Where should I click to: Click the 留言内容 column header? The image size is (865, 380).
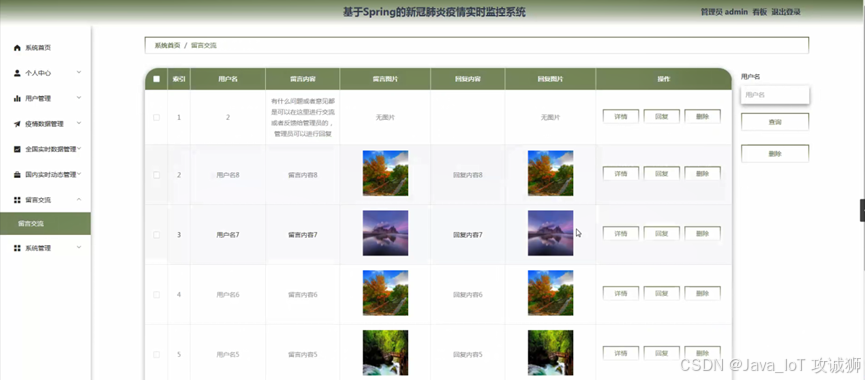point(302,79)
